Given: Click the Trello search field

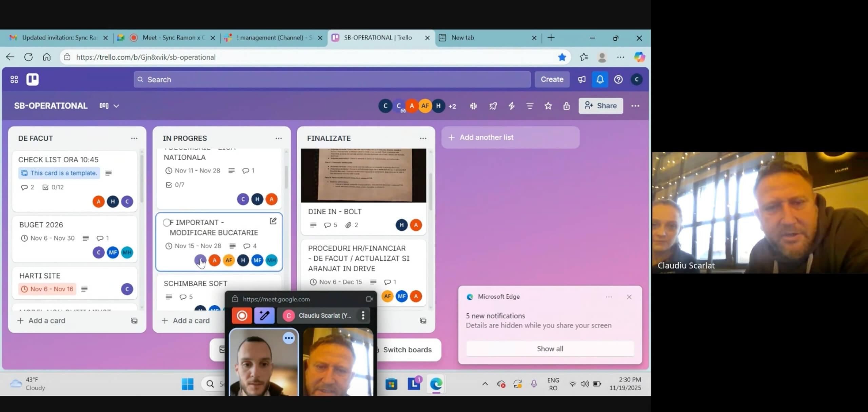Looking at the screenshot, I should click(332, 79).
